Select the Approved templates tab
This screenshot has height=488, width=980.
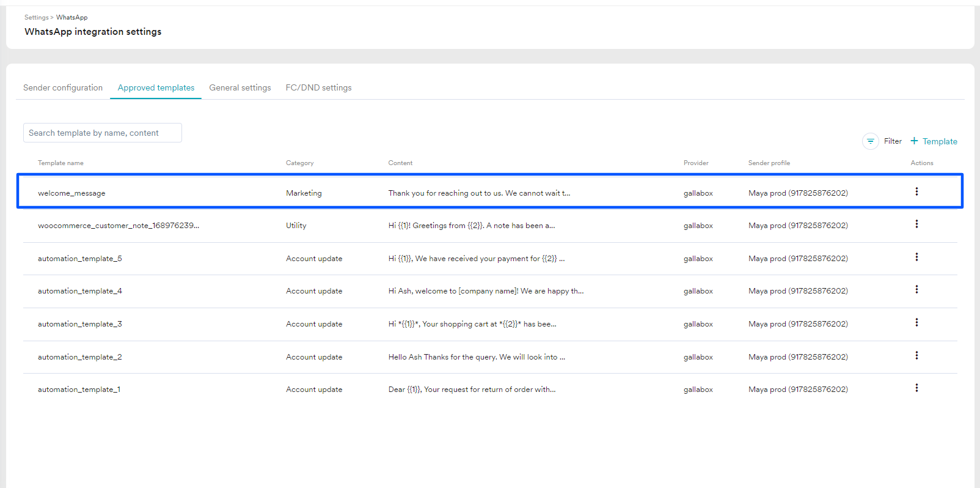click(156, 88)
